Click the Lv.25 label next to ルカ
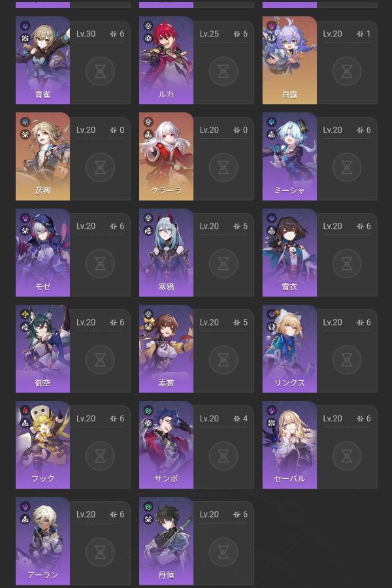 click(x=209, y=34)
